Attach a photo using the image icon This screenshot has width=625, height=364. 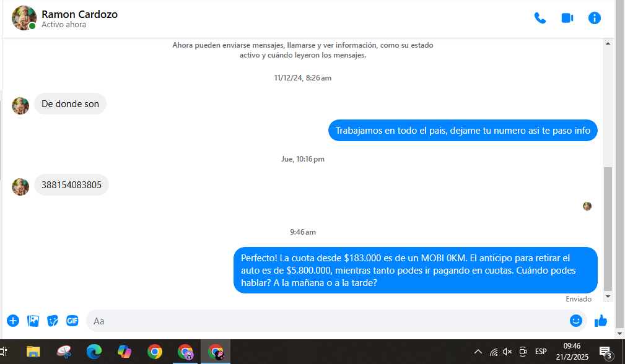click(33, 321)
